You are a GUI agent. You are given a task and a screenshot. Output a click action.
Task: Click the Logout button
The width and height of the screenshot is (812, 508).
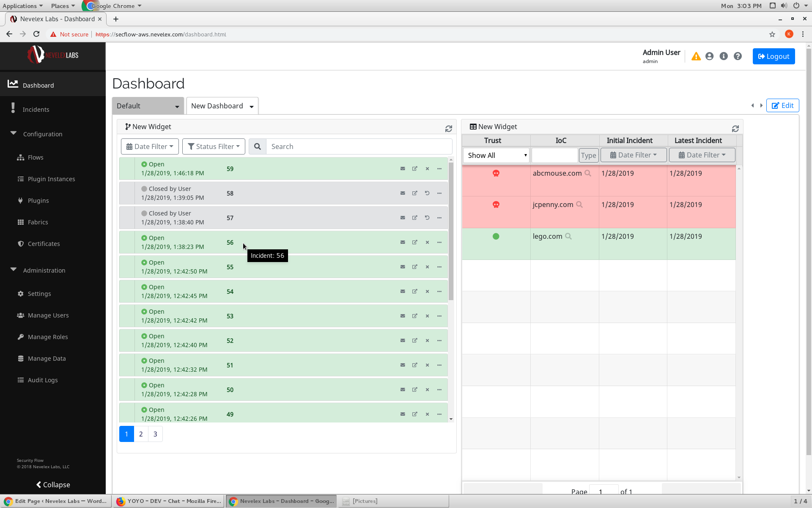coord(774,56)
